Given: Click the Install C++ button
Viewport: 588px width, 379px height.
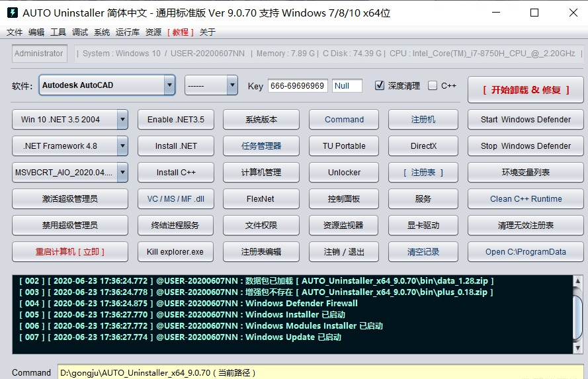Looking at the screenshot, I should click(176, 173).
